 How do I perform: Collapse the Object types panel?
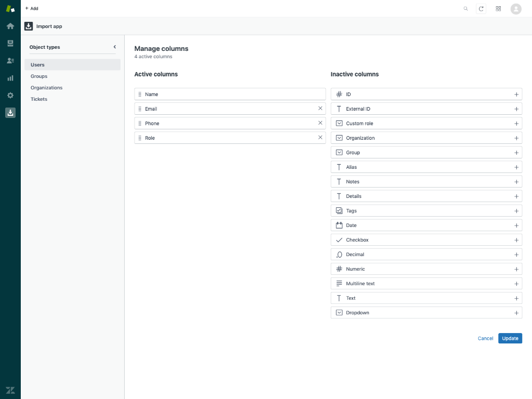[x=114, y=46]
